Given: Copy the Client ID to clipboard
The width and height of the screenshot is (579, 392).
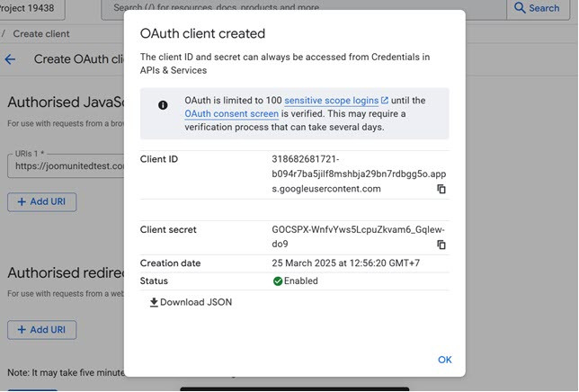Looking at the screenshot, I should pos(441,189).
